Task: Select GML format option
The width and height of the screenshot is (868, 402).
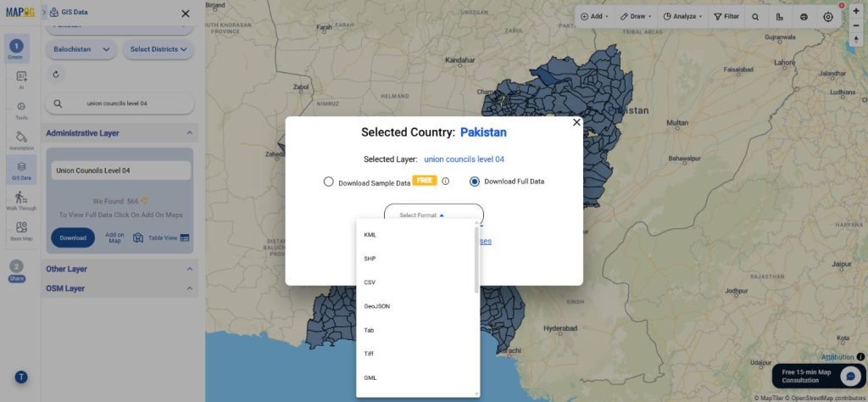Action: [417, 377]
